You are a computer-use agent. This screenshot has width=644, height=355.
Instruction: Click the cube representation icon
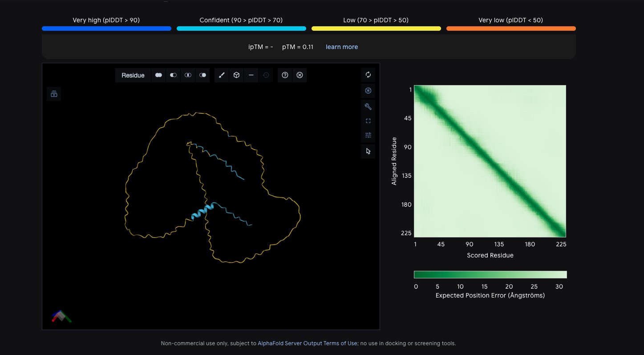[236, 75]
